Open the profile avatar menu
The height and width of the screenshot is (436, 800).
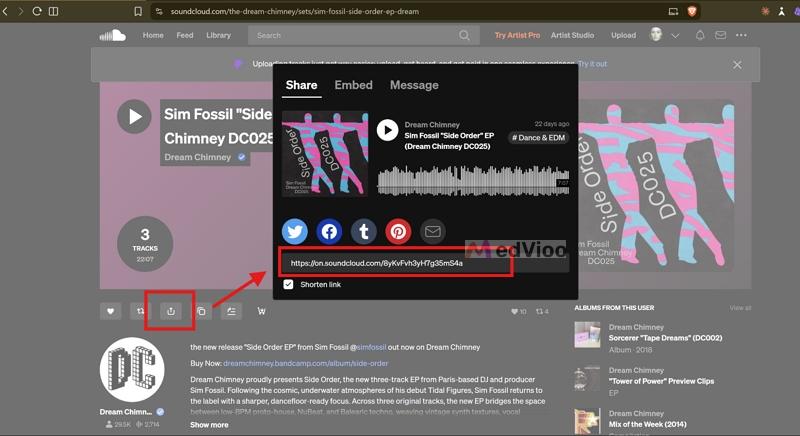click(x=656, y=35)
